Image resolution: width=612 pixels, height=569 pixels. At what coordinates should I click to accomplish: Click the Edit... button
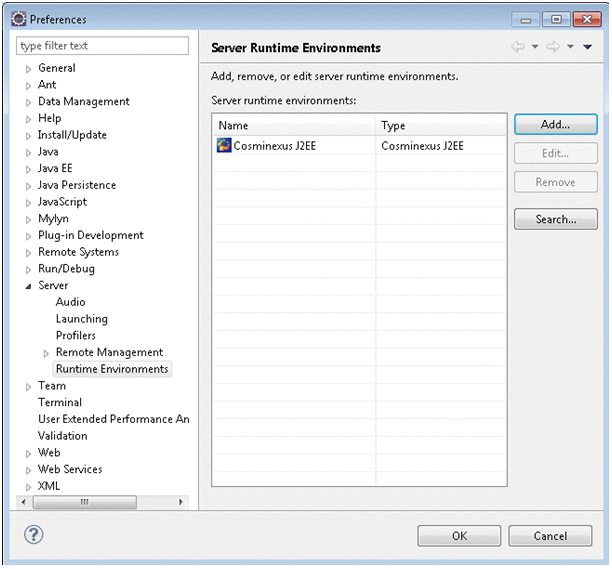tap(555, 153)
